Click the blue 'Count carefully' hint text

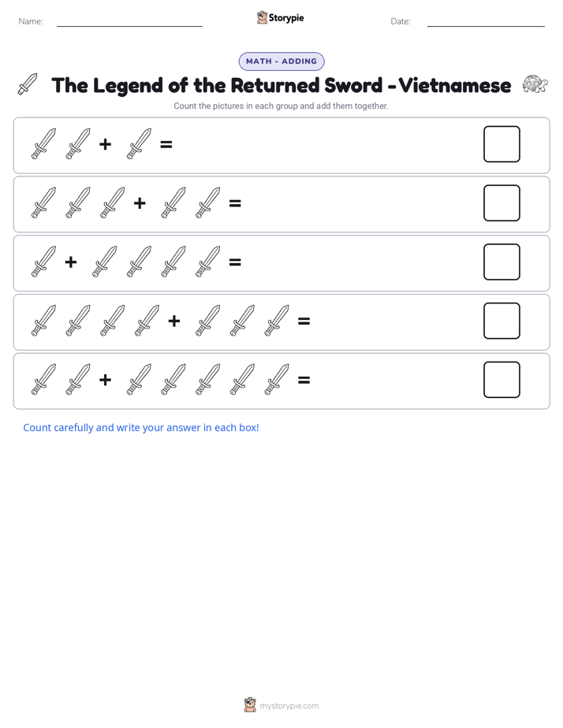click(x=141, y=428)
